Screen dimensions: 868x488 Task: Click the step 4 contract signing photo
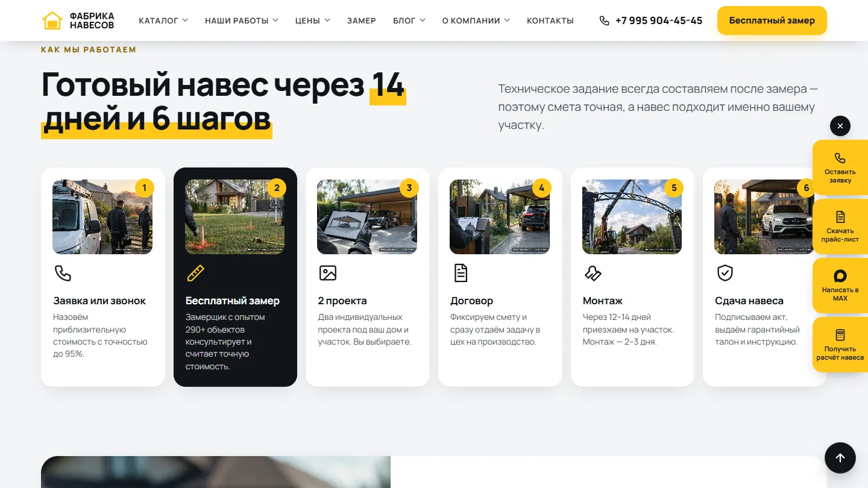[500, 217]
